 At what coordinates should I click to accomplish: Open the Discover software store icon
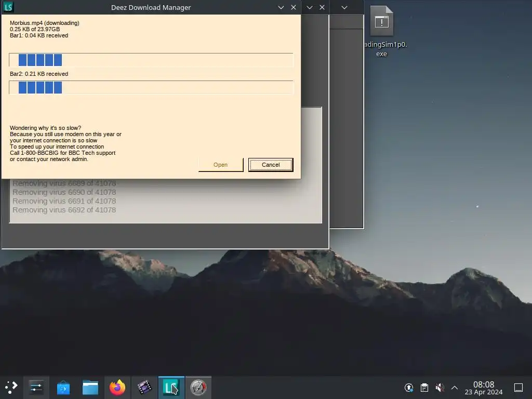[x=63, y=388]
